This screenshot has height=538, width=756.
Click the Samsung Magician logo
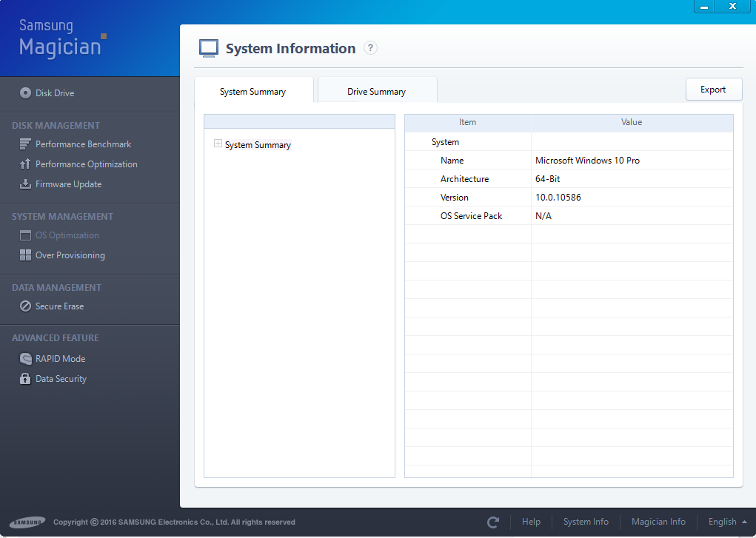[63, 38]
